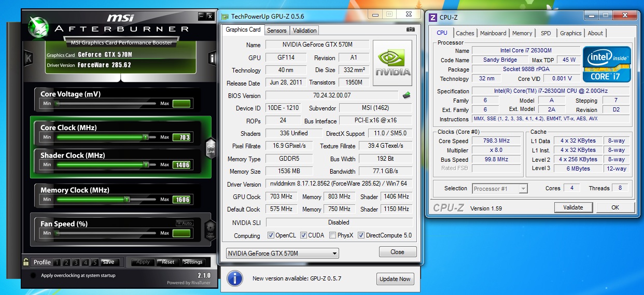Toggle Apply overclocking at system startup

(34, 276)
